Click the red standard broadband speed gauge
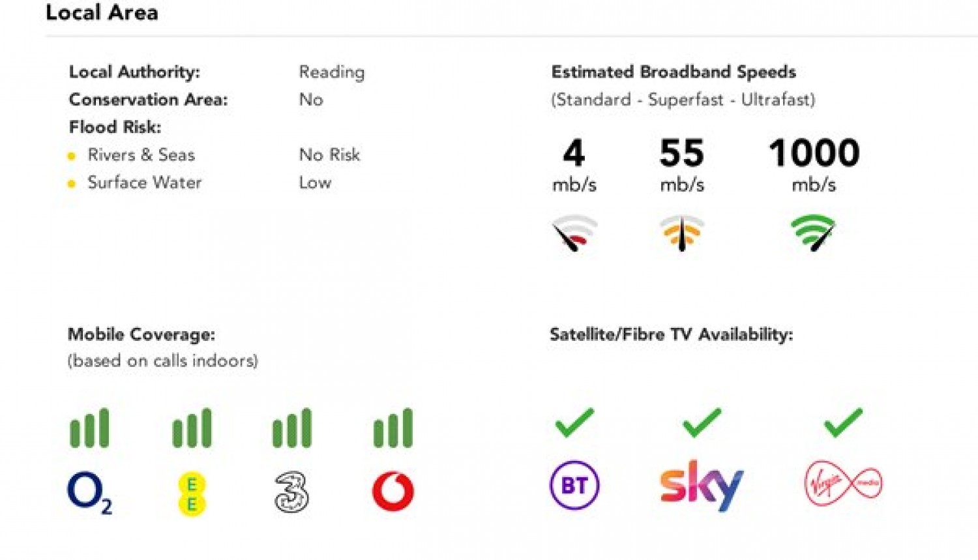 [574, 233]
